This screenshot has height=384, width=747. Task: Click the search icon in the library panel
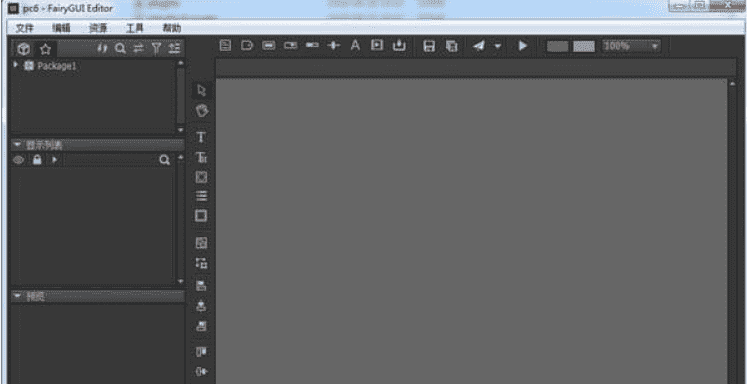coord(120,49)
